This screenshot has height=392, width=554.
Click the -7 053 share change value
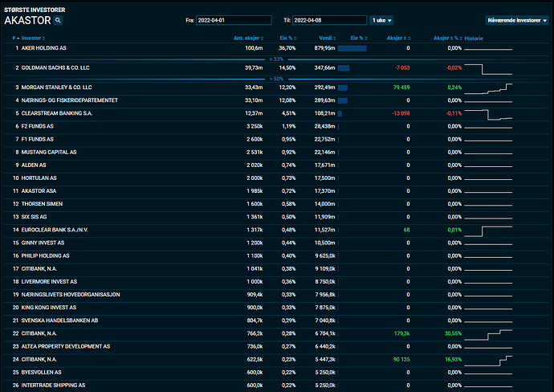402,67
